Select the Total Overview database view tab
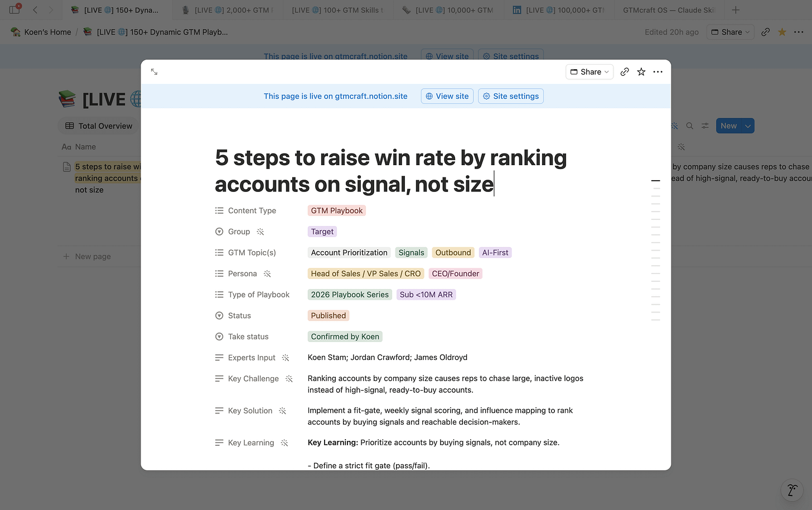Screen dimensions: 812x510 tap(99, 126)
